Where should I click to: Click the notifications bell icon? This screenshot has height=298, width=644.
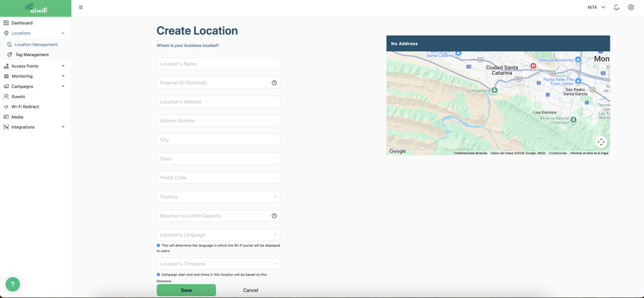(x=616, y=8)
